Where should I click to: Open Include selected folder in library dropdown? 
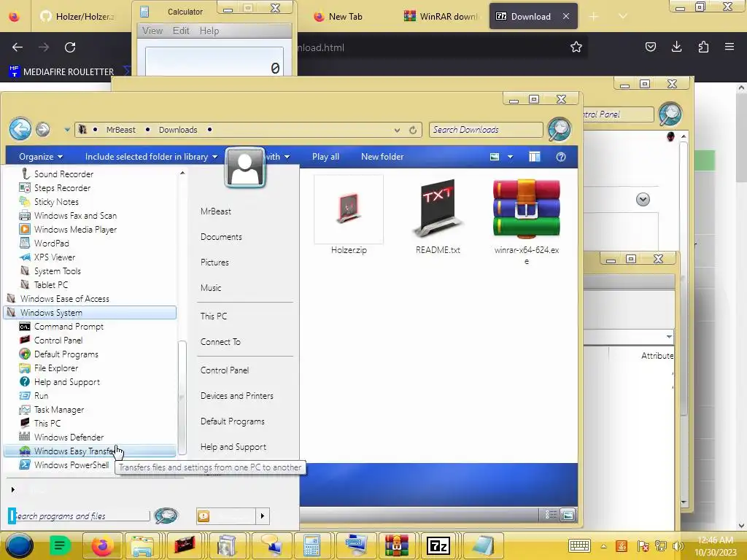coord(151,157)
